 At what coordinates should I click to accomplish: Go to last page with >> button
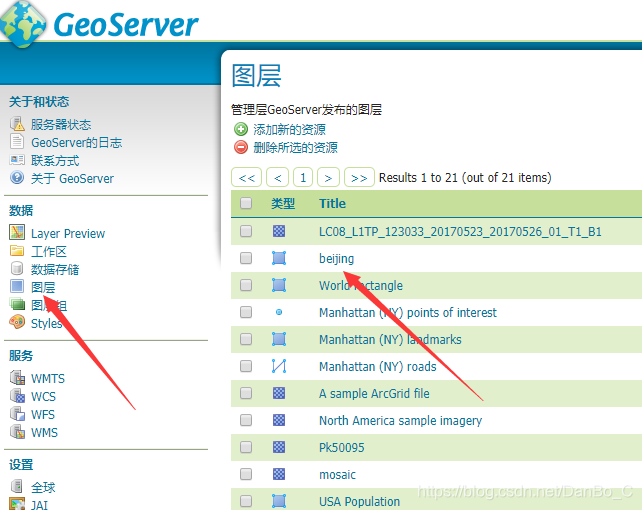tap(359, 177)
